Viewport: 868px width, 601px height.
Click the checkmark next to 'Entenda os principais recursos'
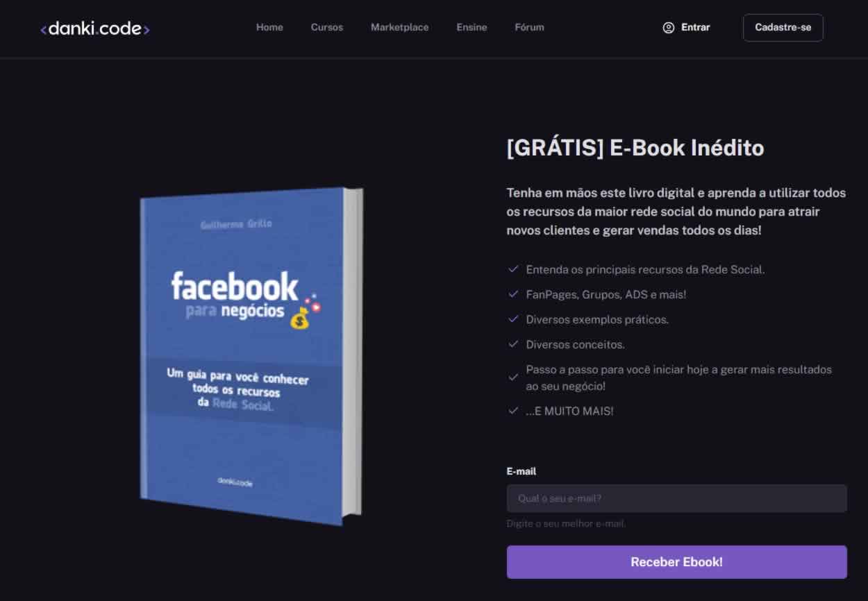click(x=515, y=269)
